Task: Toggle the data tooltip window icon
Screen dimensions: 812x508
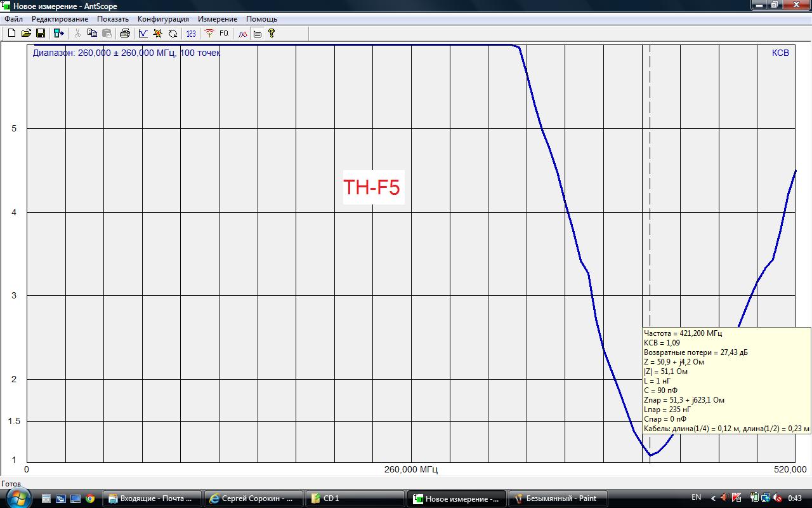Action: pos(257,33)
